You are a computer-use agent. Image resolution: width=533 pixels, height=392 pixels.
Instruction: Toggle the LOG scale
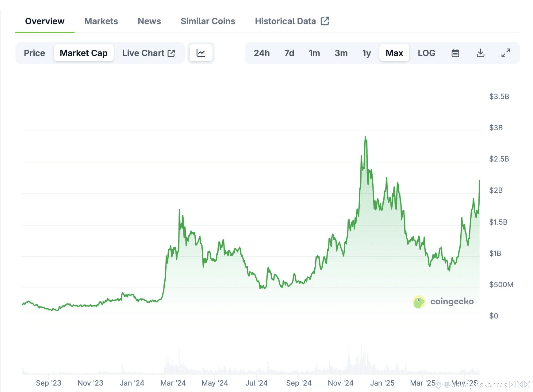click(x=427, y=53)
